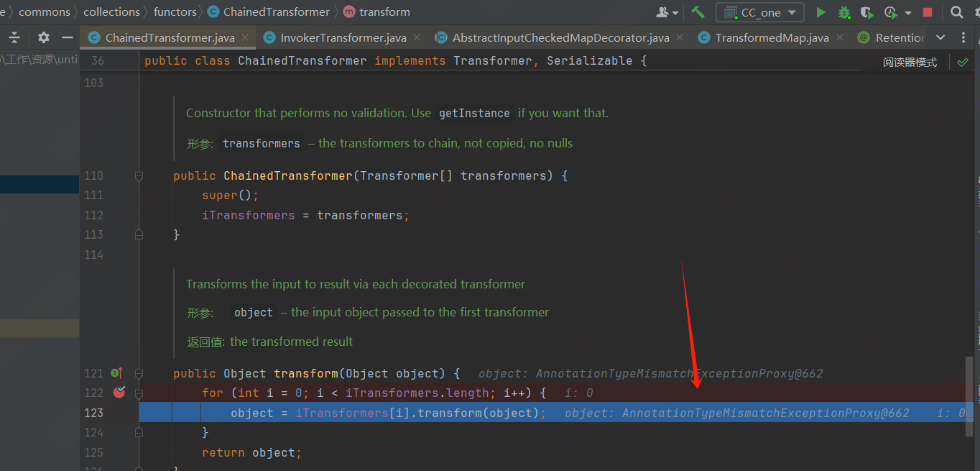The image size is (980, 471).
Task: Show hidden editor tabs chevron dropdown
Action: [x=940, y=37]
